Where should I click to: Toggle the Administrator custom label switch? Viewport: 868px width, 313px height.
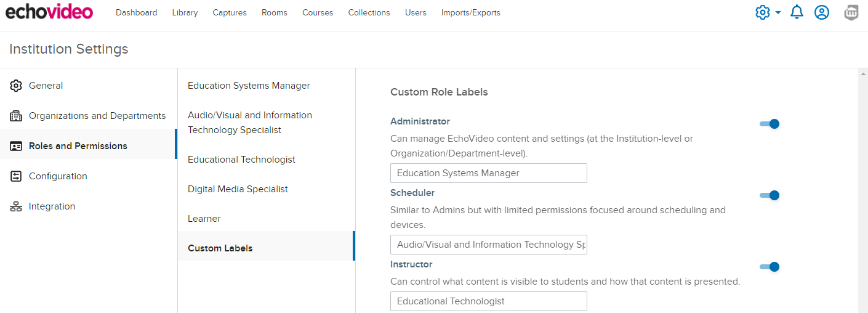coord(770,124)
